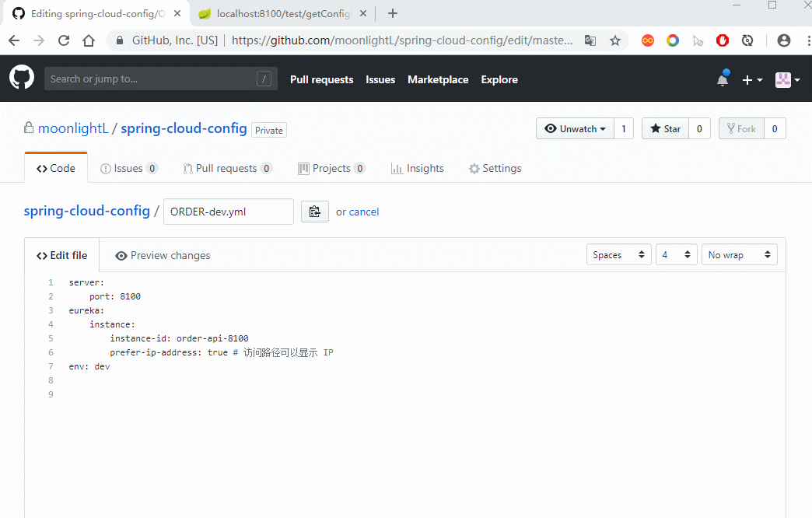The image size is (812, 518).
Task: Click the 'eureka:' code line
Action: tap(86, 310)
